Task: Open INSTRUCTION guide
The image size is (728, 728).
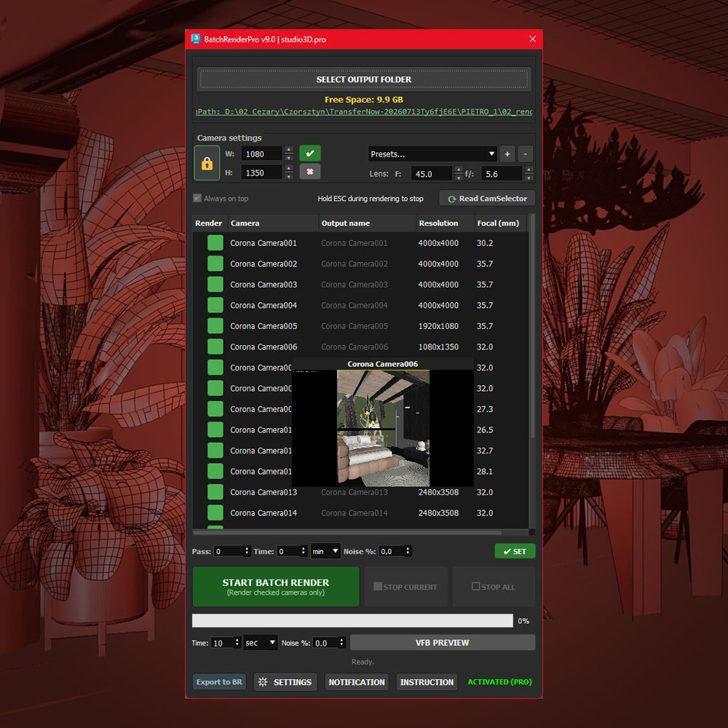Action: coord(427,681)
